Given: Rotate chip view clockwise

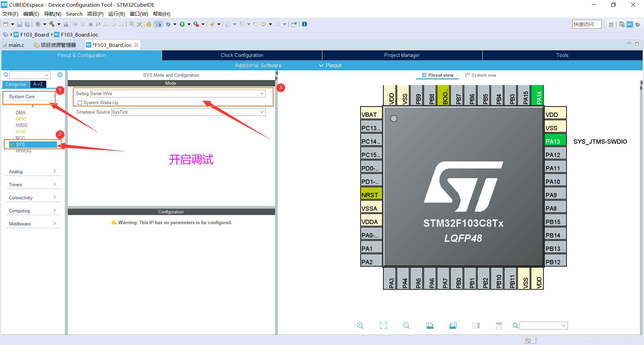Looking at the screenshot, I should click(430, 326).
